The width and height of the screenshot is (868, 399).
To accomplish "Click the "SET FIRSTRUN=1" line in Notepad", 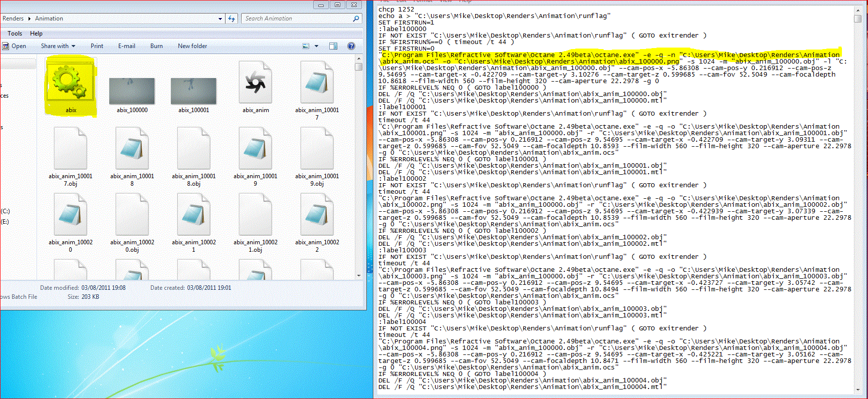I will 406,23.
